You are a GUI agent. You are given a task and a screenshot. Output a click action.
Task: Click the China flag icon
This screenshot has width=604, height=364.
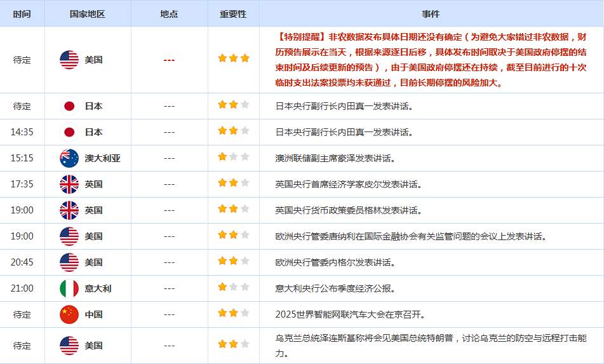point(69,314)
